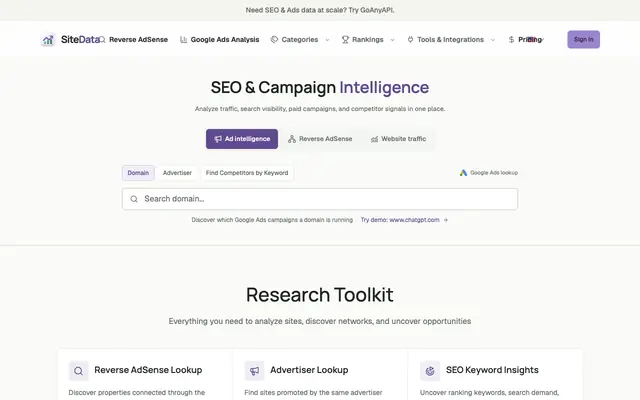Click the Pricing dollar icon
The image size is (640, 400).
[511, 40]
